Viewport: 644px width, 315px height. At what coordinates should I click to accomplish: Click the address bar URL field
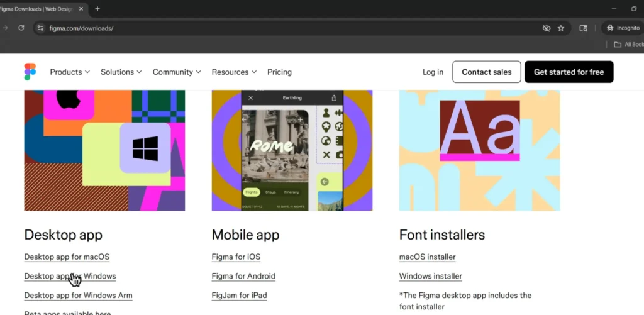click(x=283, y=28)
